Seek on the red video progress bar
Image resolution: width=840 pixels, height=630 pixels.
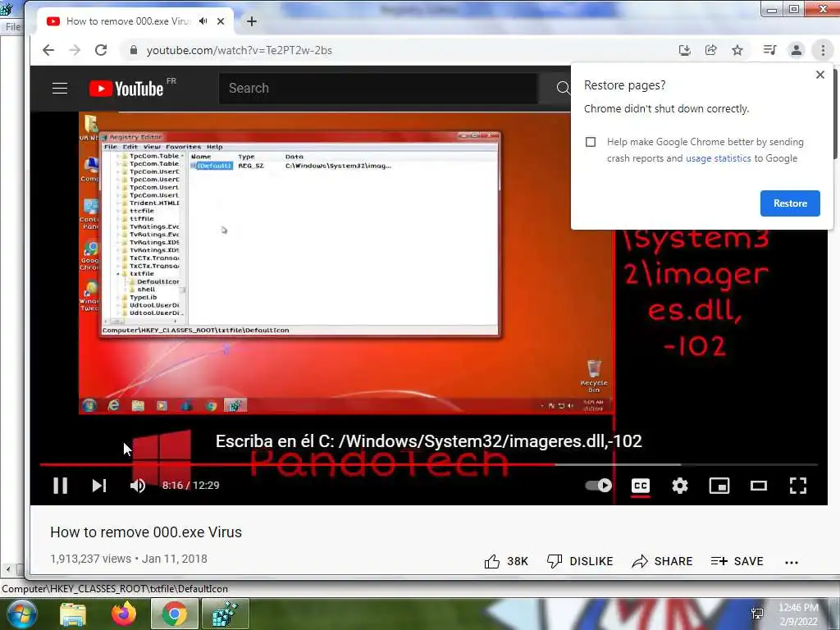click(428, 464)
